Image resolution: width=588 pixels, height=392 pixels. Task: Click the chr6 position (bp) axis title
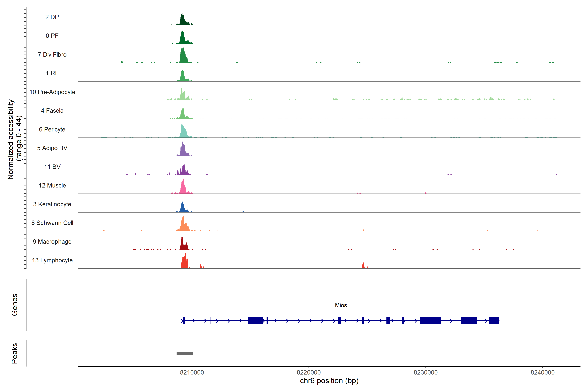329,381
